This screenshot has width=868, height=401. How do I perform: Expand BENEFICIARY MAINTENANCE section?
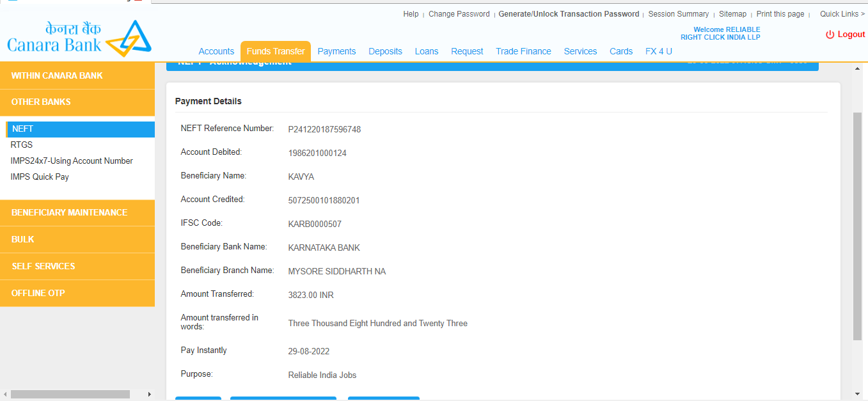[77, 212]
